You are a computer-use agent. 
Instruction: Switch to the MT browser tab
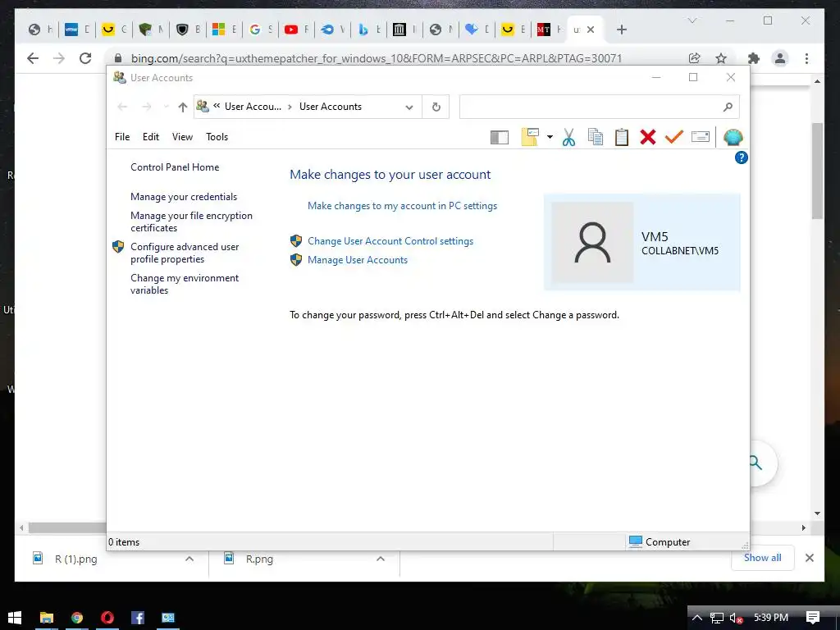(549, 30)
